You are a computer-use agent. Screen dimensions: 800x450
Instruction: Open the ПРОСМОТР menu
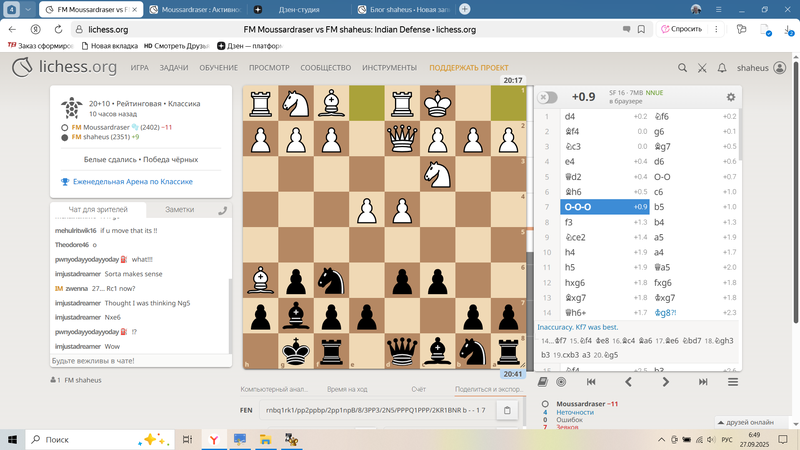[269, 67]
